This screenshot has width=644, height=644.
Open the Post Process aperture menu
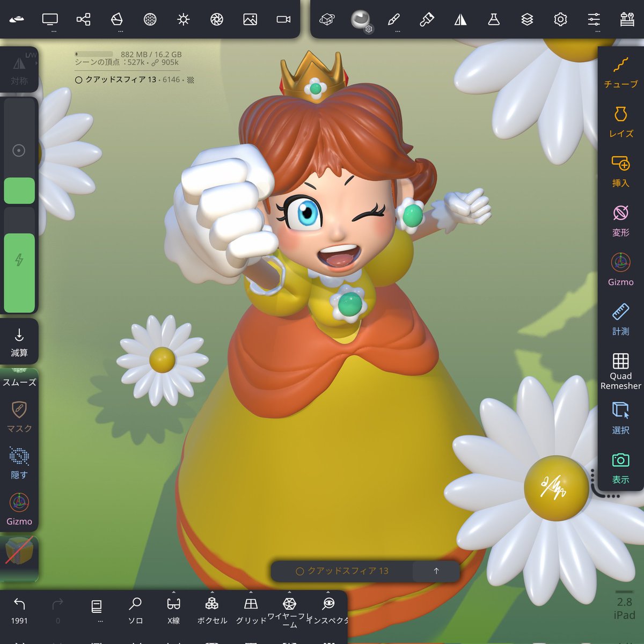click(x=217, y=20)
